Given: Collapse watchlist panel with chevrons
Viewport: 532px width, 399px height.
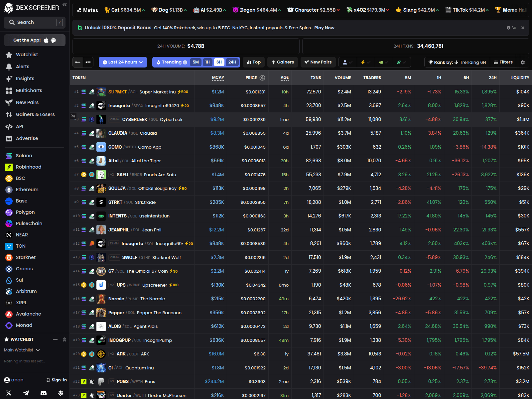Looking at the screenshot, I should coord(65,339).
